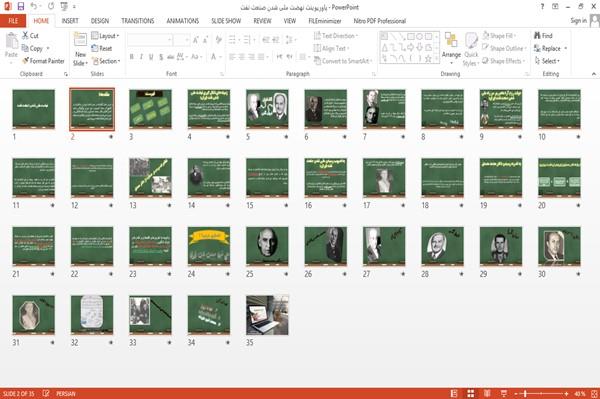Click the Sign in link

[578, 20]
